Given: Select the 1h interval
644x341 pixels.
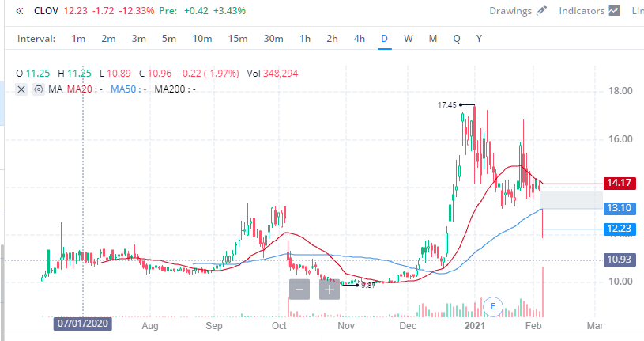Looking at the screenshot, I should pos(305,39).
